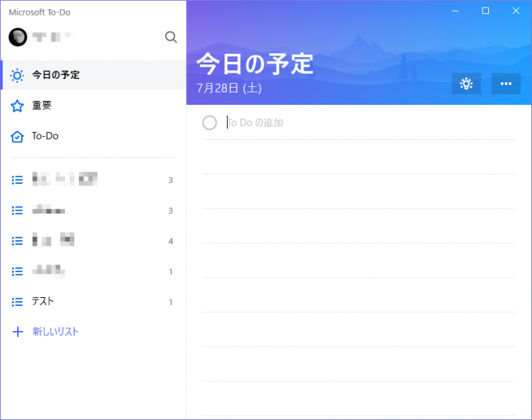
Task: Open the To-Do list
Action: (x=93, y=136)
